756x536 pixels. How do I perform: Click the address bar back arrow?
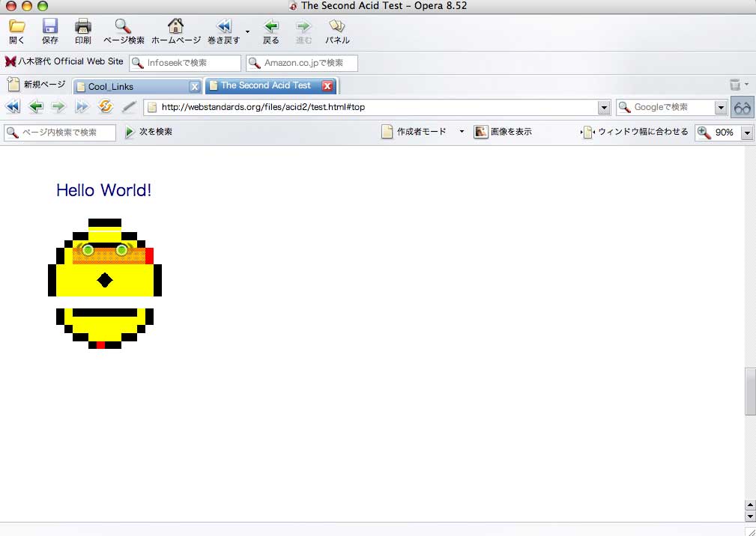36,107
